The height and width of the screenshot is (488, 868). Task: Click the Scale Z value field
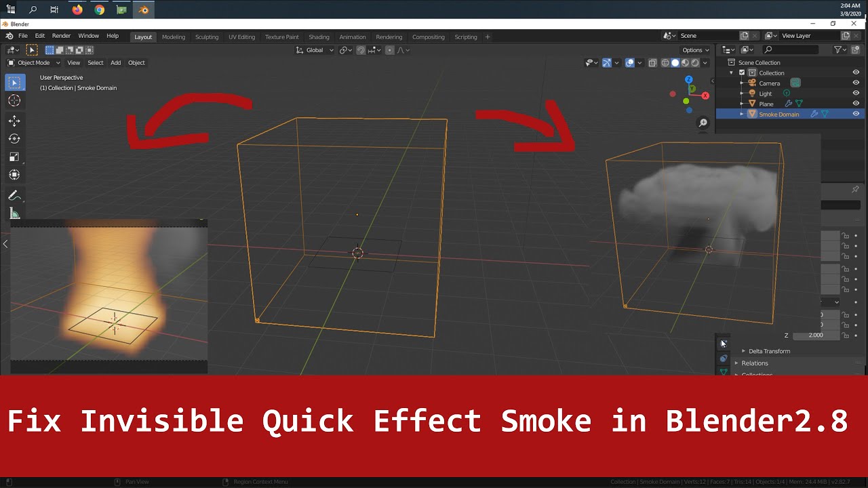tap(816, 335)
